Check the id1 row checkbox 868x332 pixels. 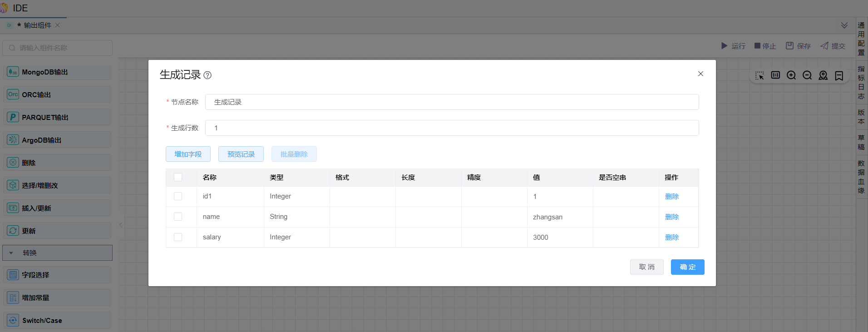178,196
